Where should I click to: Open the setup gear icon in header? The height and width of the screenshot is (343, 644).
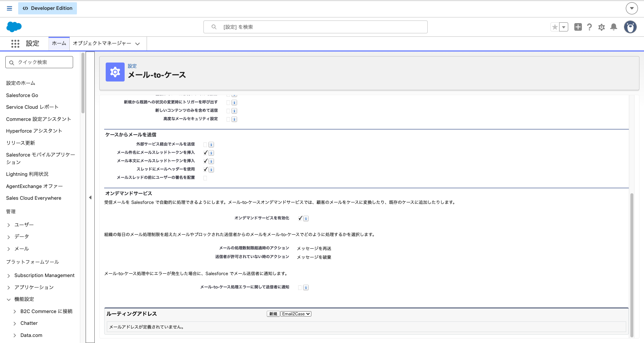coord(602,27)
